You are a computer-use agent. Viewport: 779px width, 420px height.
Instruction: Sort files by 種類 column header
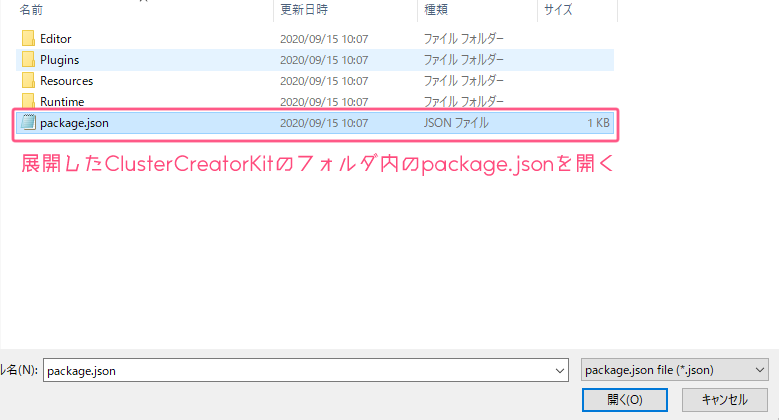click(436, 10)
